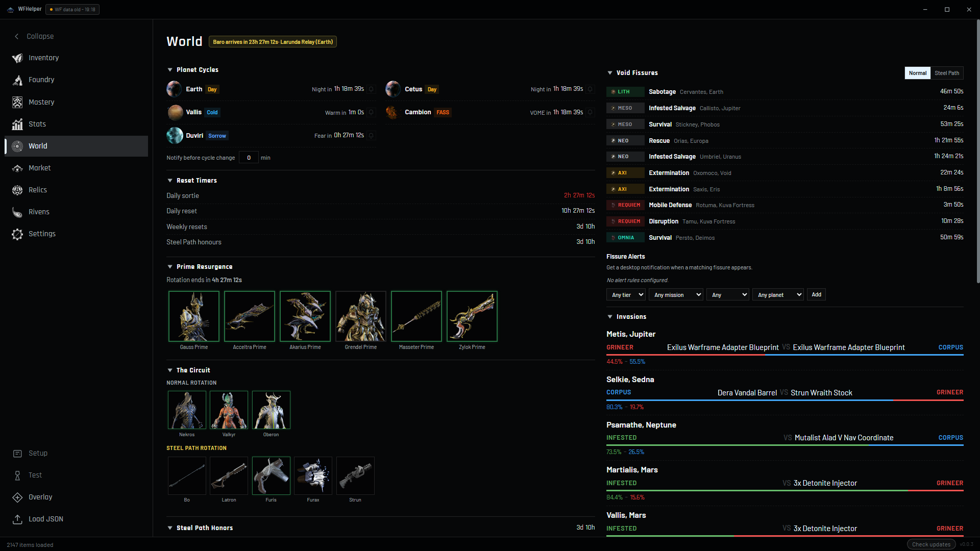Open the Any mission dropdown
This screenshot has width=980, height=551.
pos(676,295)
